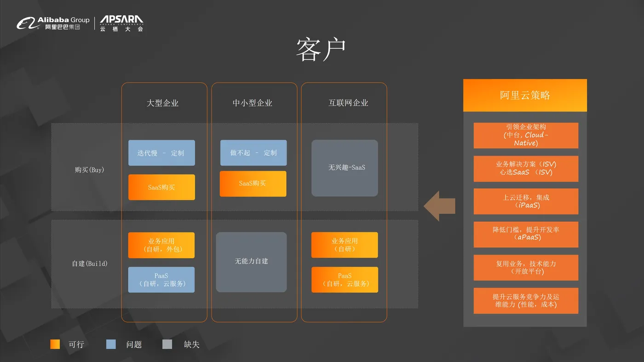Select blue PaaS box under 大型企业
644x362 pixels.
[x=161, y=280]
